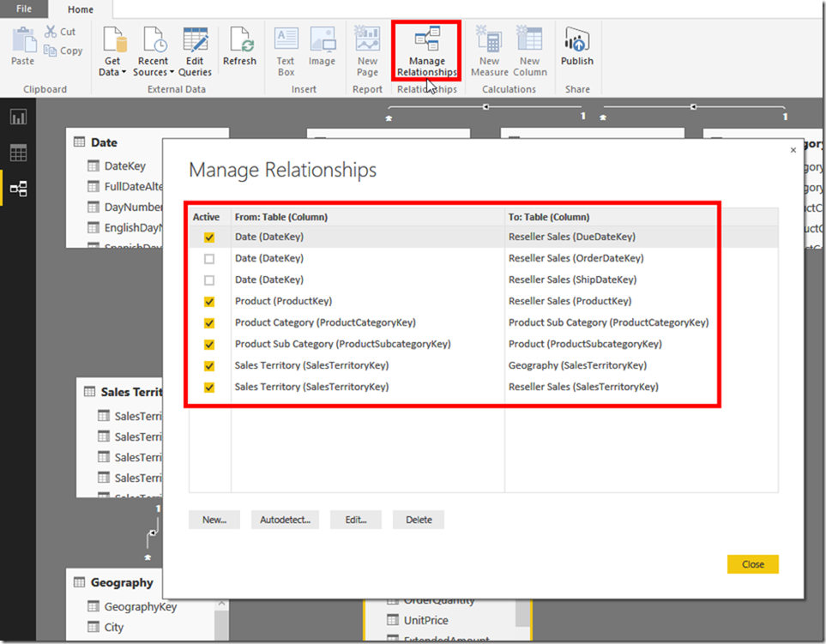Click the Paste icon in Clipboard group
826x644 pixels.
pos(23,46)
